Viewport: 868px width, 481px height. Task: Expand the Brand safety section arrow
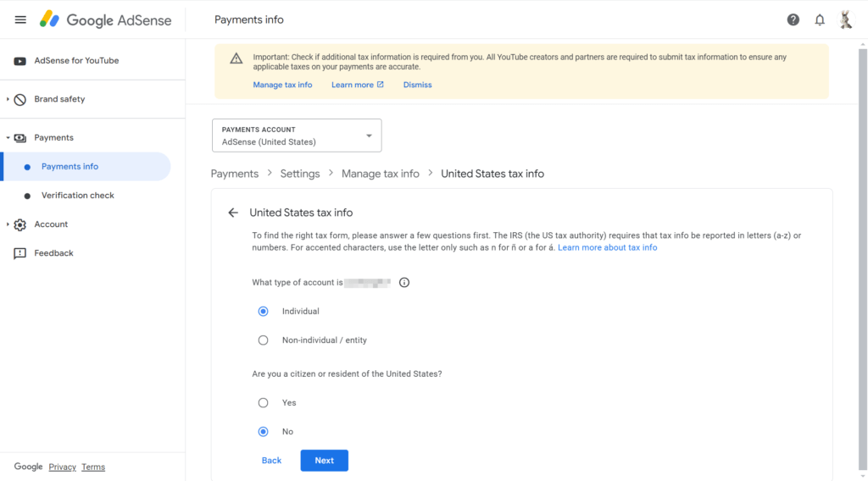click(x=8, y=99)
